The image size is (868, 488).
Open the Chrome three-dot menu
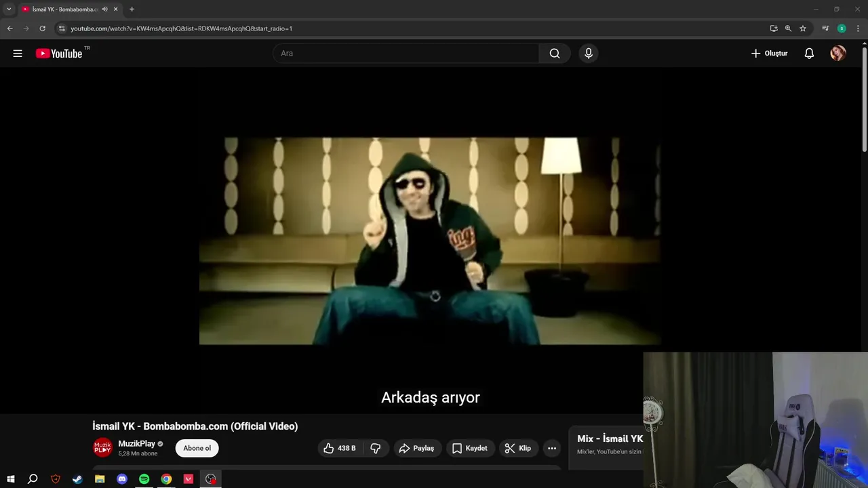[858, 28]
